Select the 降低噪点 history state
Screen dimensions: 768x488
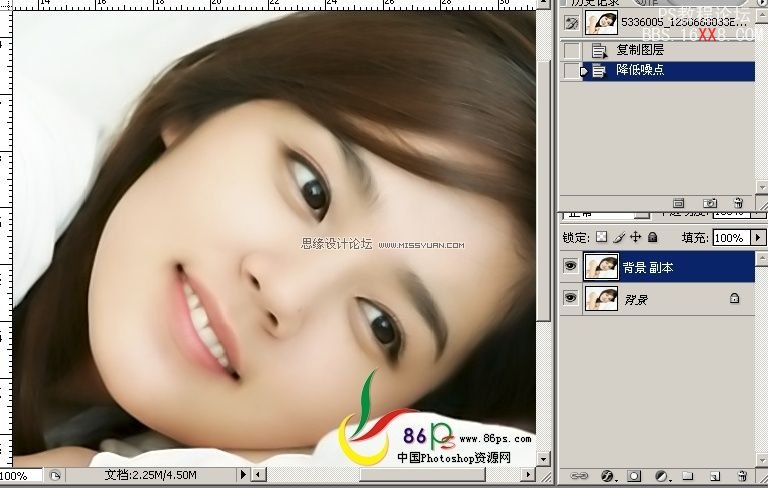point(640,70)
